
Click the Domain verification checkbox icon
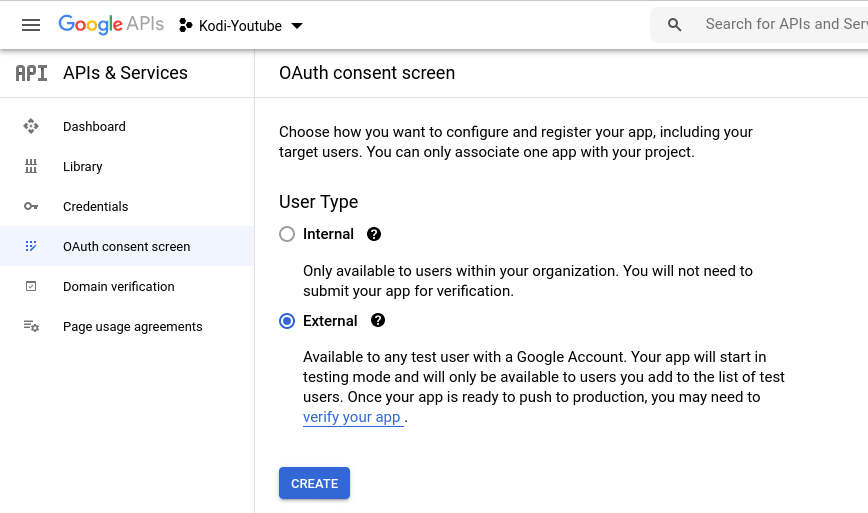(31, 286)
